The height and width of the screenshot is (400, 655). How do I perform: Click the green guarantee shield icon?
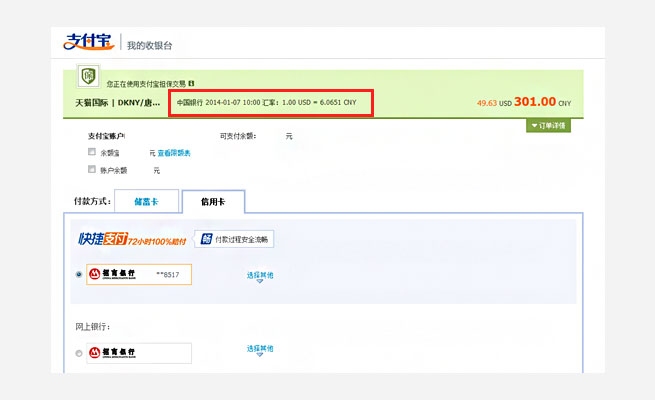[88, 76]
